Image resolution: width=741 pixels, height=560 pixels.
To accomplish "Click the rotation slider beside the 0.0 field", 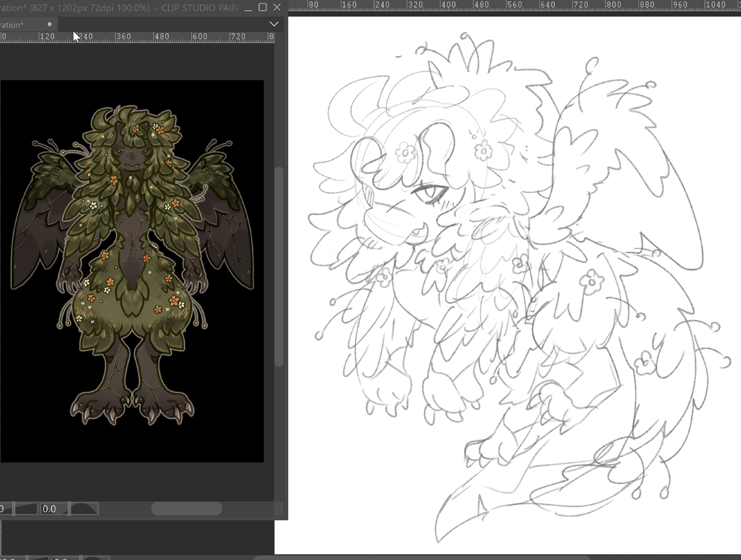I will coord(84,509).
